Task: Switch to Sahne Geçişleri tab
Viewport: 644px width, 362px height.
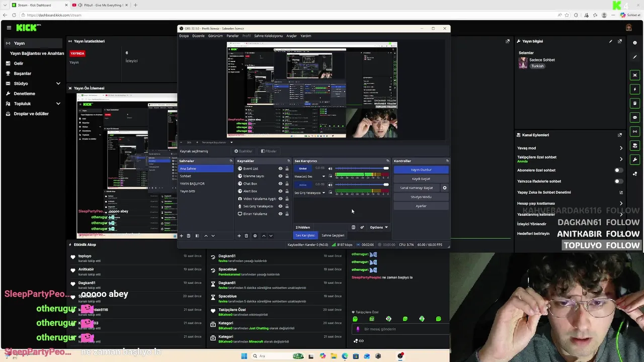Action: (333, 235)
